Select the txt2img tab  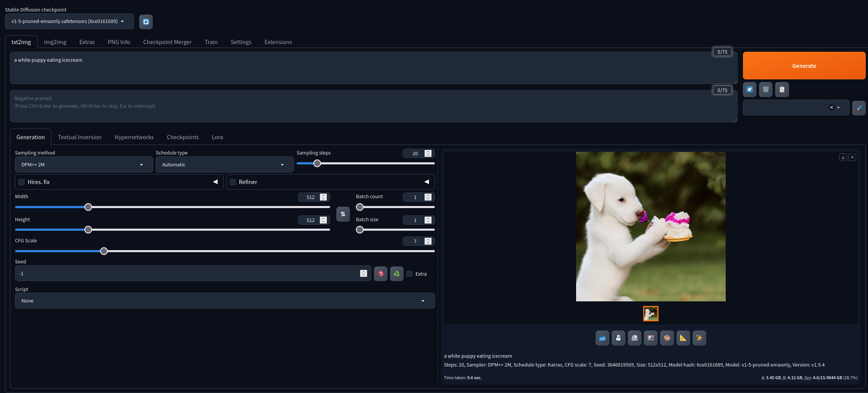[x=21, y=42]
